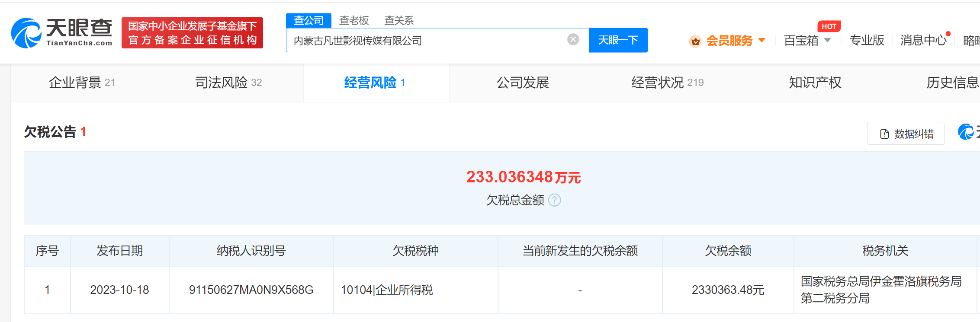
Task: Select the 查公司 search tab
Action: 308,20
